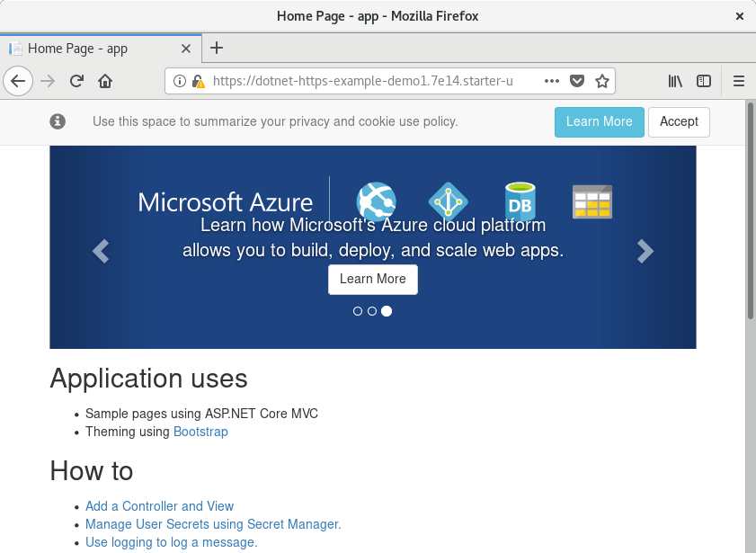Bookmark this page with star icon

(x=602, y=81)
